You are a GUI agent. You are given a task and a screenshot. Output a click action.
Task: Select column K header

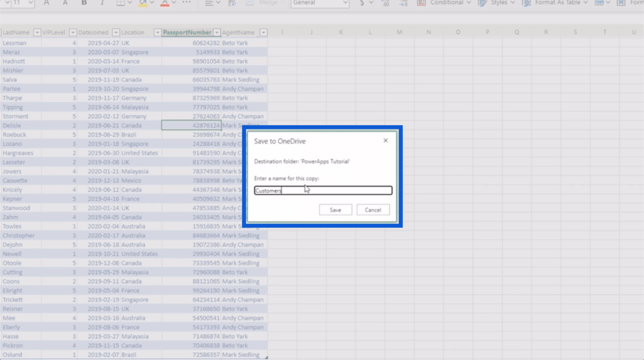coord(341,32)
